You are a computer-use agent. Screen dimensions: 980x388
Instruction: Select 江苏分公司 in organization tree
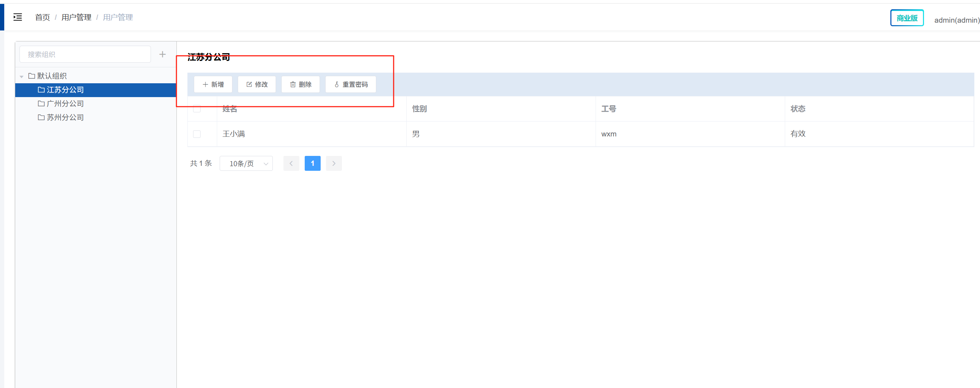65,90
